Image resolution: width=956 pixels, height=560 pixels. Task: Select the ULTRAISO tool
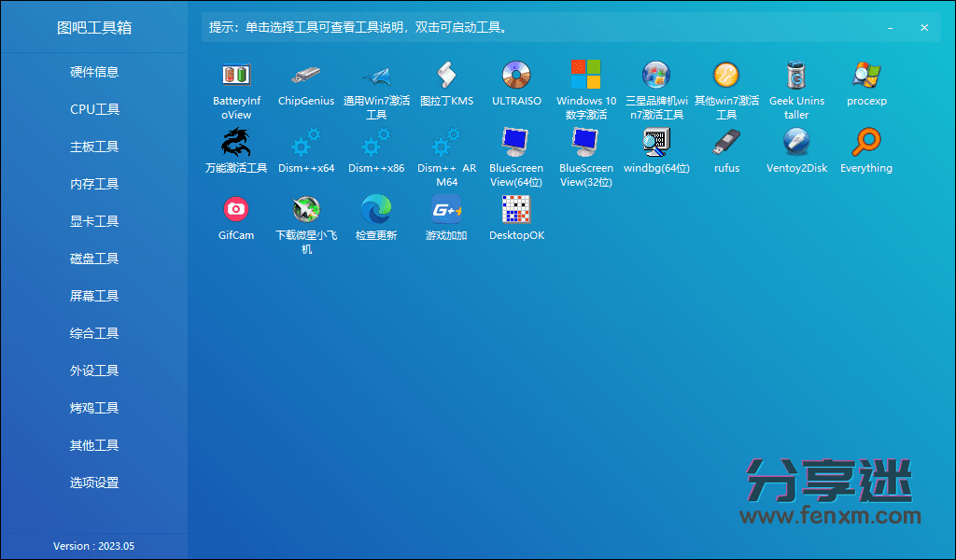[516, 84]
